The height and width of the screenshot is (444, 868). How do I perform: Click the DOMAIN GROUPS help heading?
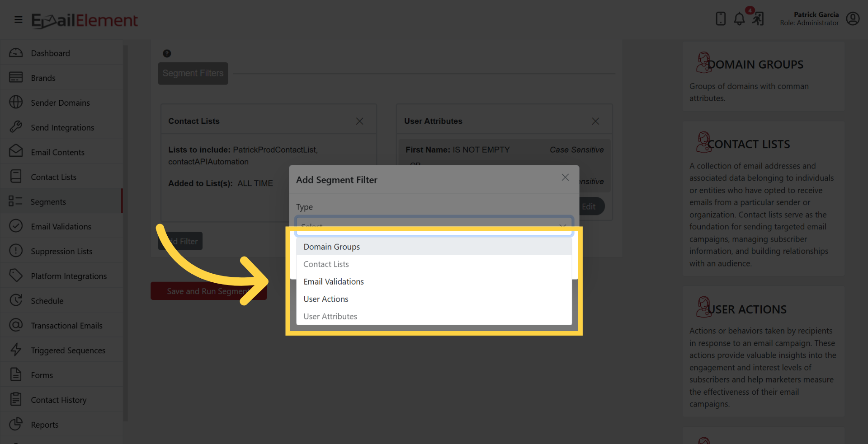pos(755,65)
